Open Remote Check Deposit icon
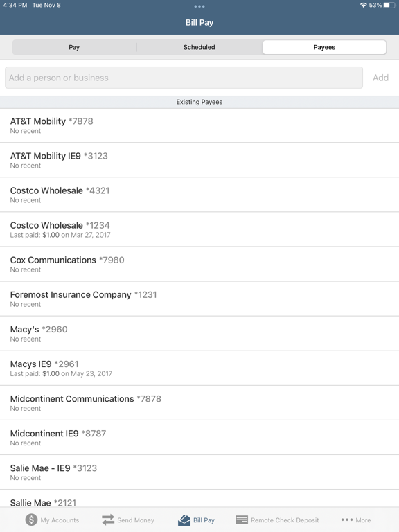The width and height of the screenshot is (399, 532). pyautogui.click(x=242, y=520)
